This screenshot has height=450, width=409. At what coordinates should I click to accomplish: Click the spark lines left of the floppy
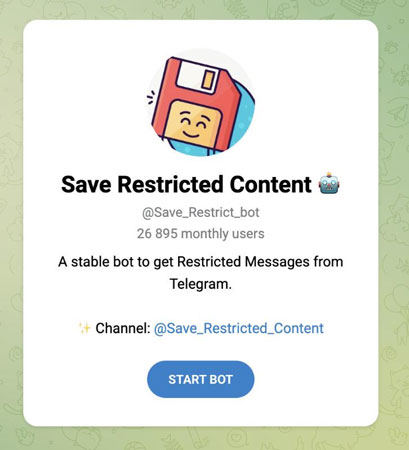click(151, 97)
